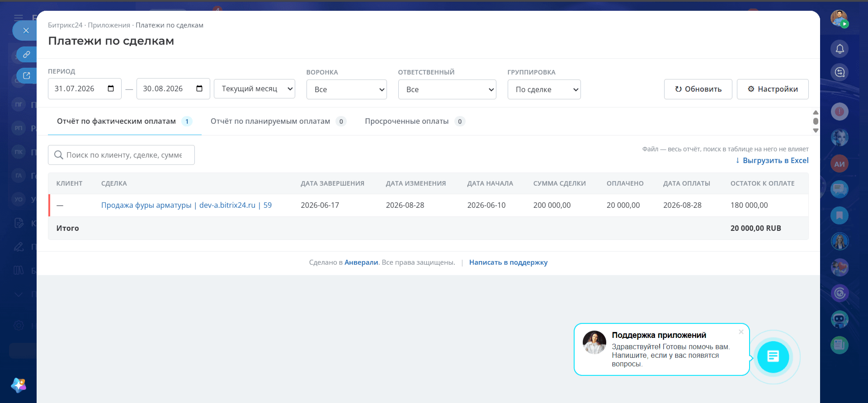The width and height of the screenshot is (868, 403).
Task: Click the Приложения breadcrumb
Action: [x=109, y=25]
